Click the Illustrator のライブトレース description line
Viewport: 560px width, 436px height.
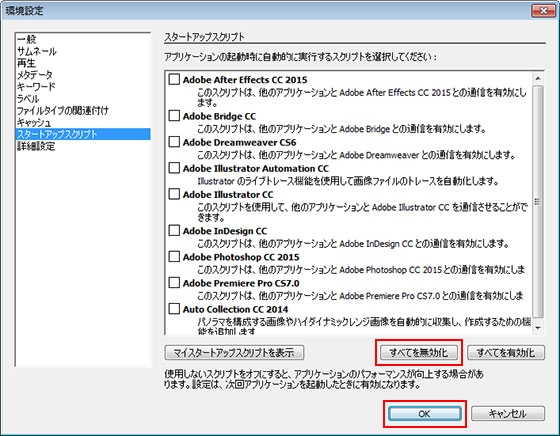click(348, 181)
